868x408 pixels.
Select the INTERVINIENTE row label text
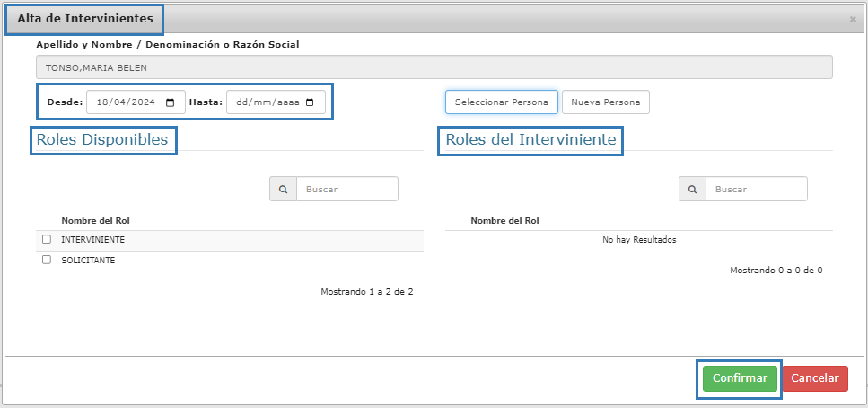92,240
